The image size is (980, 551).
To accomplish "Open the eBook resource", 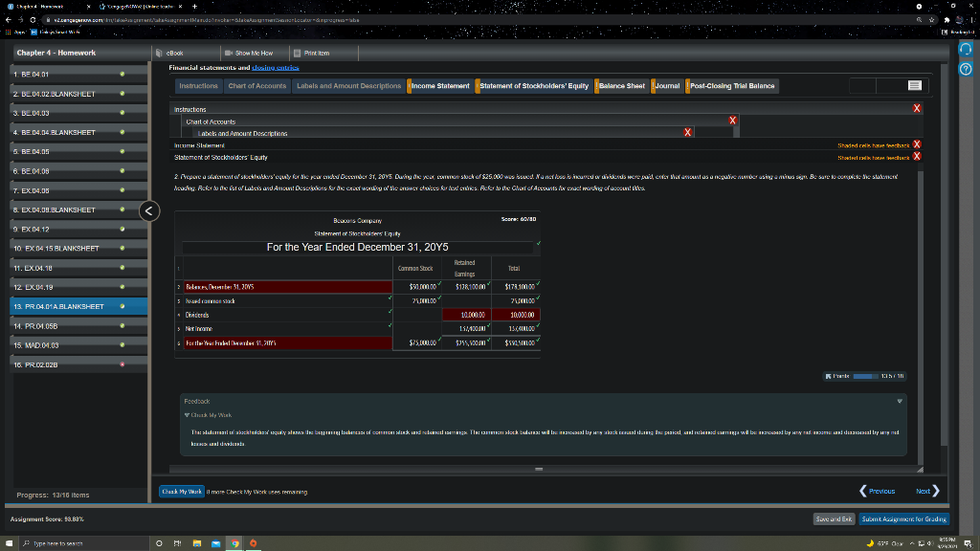I will click(170, 54).
